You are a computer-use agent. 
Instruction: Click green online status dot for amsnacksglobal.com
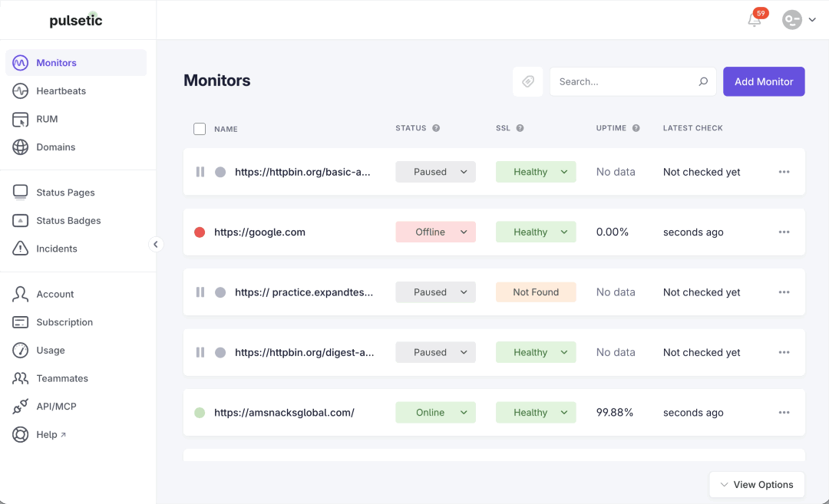(x=200, y=413)
